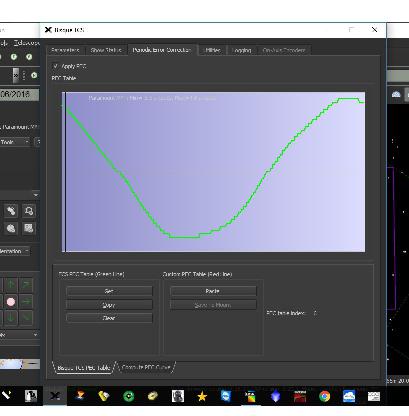Open the Logging tab

[x=242, y=50]
